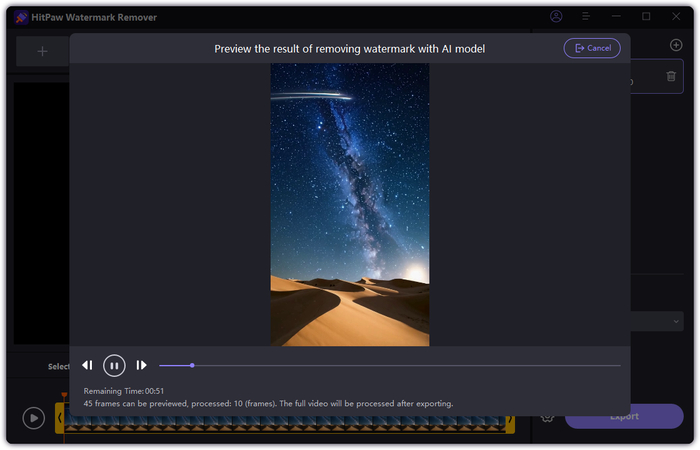This screenshot has width=700, height=450.
Task: Play the video in main window
Action: click(33, 418)
